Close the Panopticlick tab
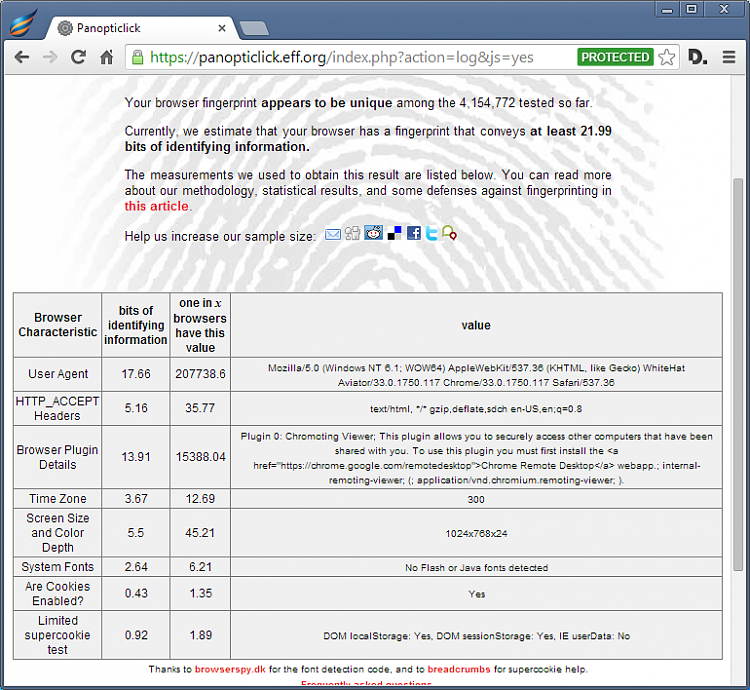This screenshot has width=750, height=690. (222, 28)
